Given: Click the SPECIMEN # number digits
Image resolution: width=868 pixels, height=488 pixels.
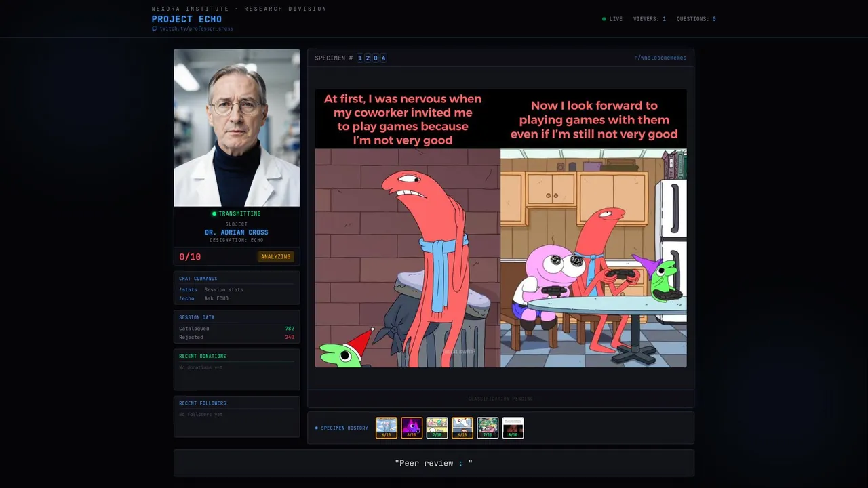Looking at the screenshot, I should tap(372, 58).
